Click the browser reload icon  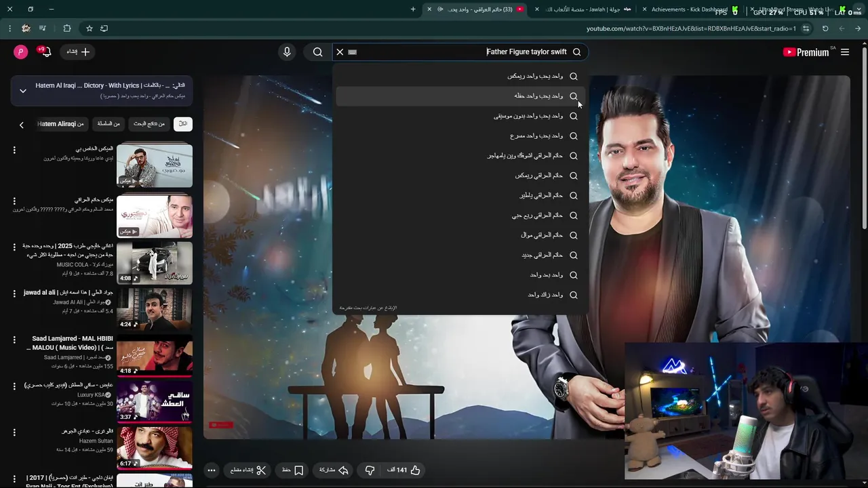(825, 28)
